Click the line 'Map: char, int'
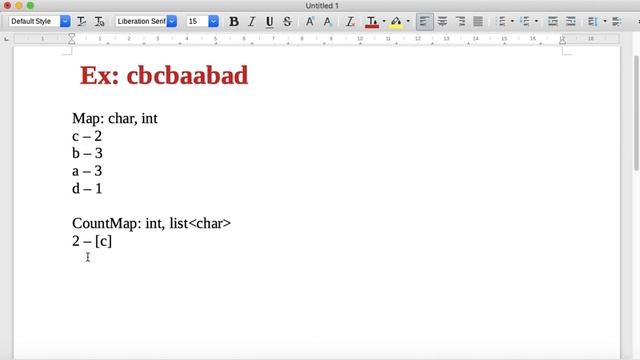 click(x=115, y=119)
